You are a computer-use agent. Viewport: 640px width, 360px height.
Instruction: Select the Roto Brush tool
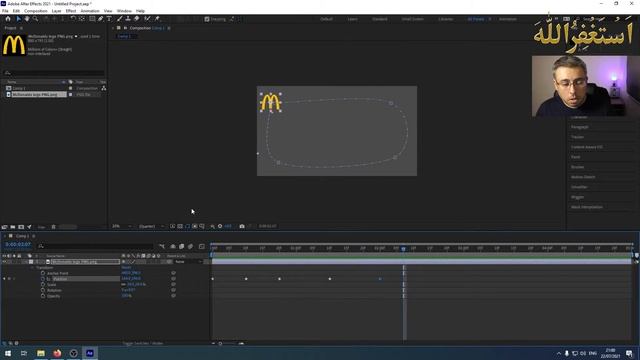click(147, 19)
